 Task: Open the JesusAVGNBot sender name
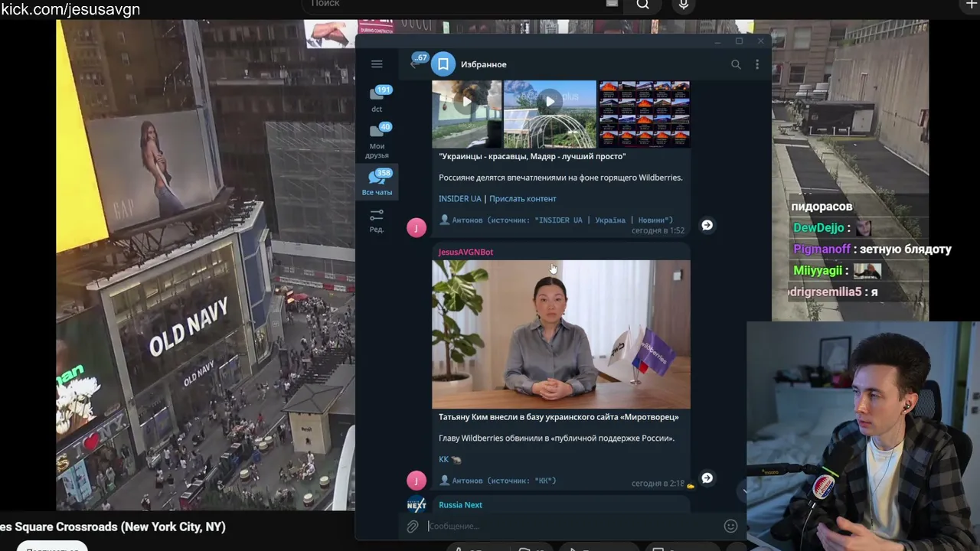pos(465,252)
